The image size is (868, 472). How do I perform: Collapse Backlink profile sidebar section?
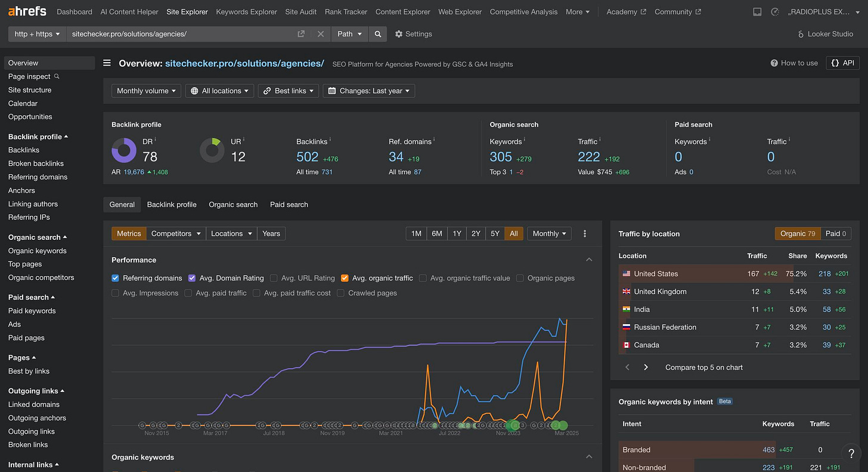point(38,137)
